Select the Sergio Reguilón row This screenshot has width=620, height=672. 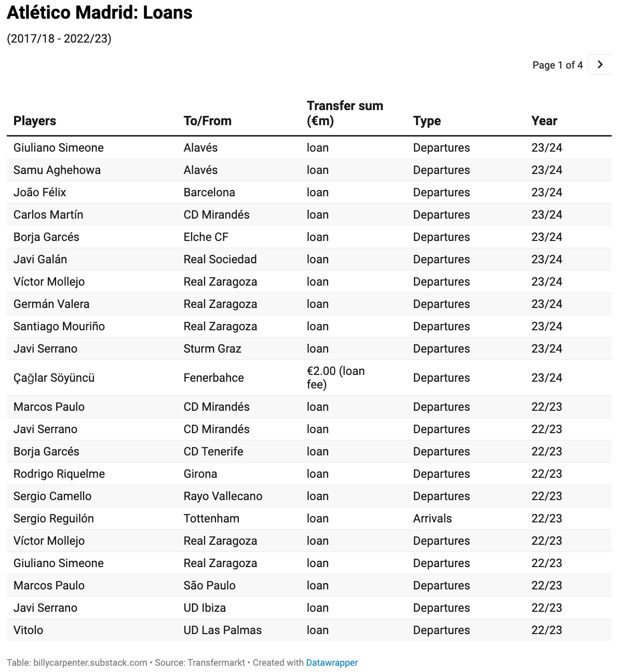pyautogui.click(x=309, y=518)
